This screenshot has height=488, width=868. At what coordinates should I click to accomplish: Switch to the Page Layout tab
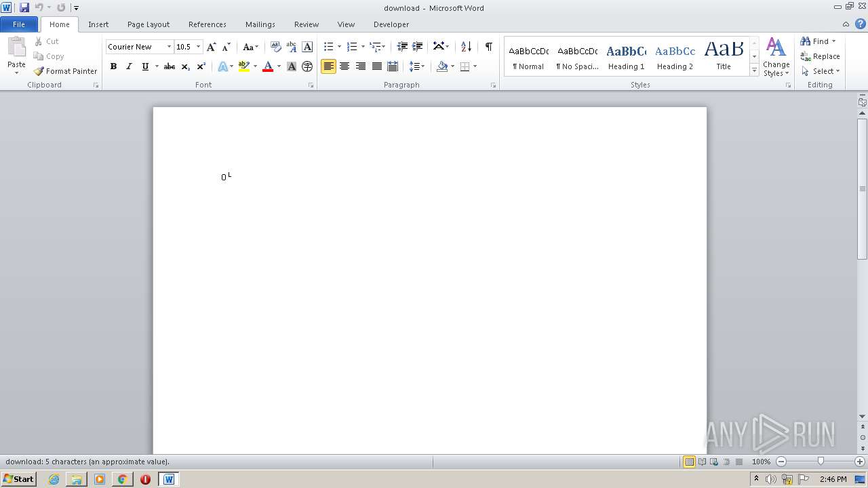[149, 24]
